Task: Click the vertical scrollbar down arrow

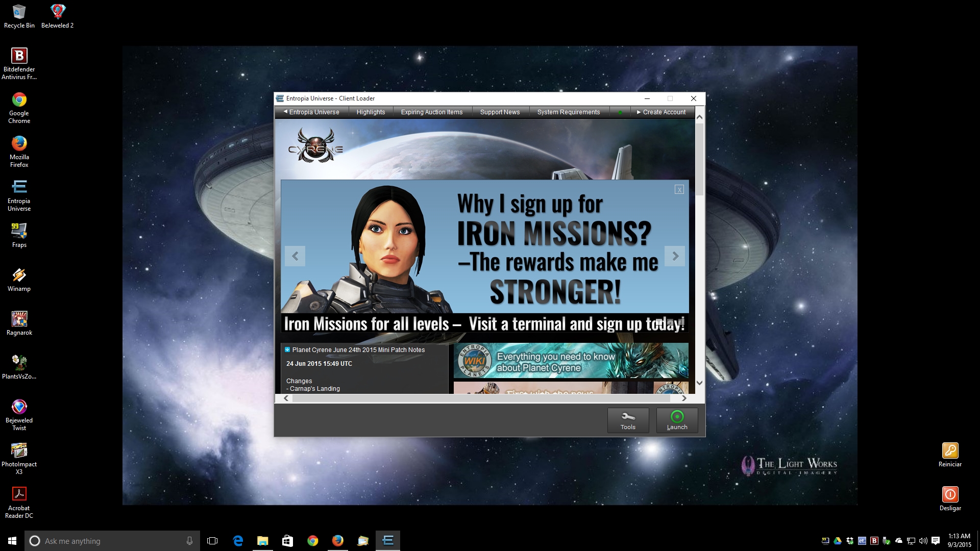Action: pos(699,383)
